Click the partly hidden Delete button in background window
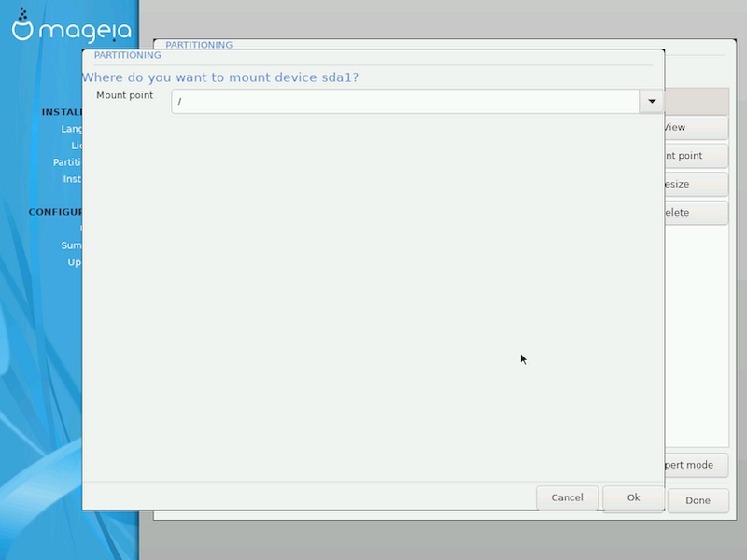The image size is (747, 560). coord(696,213)
